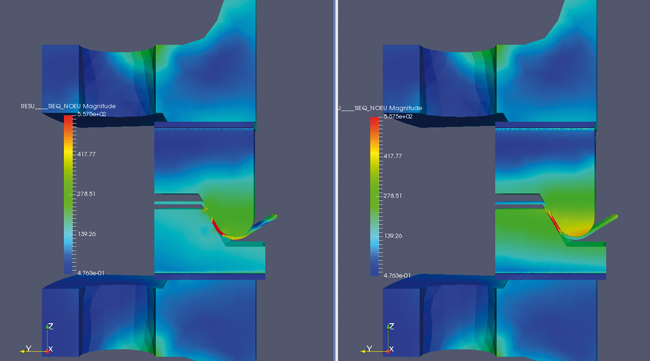
Task: Click the left view's orientation axes X label
Action: (51, 349)
